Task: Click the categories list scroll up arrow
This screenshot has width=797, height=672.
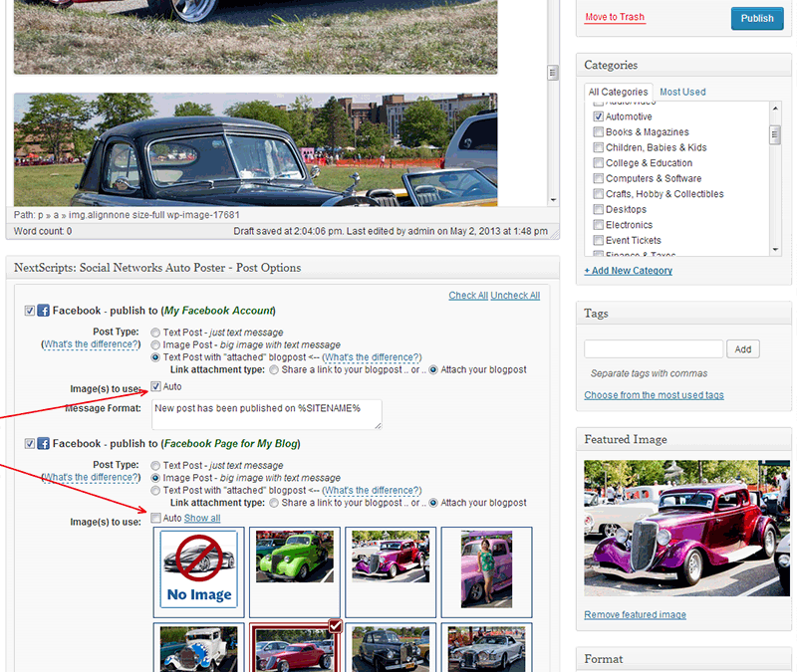Action: point(775,109)
